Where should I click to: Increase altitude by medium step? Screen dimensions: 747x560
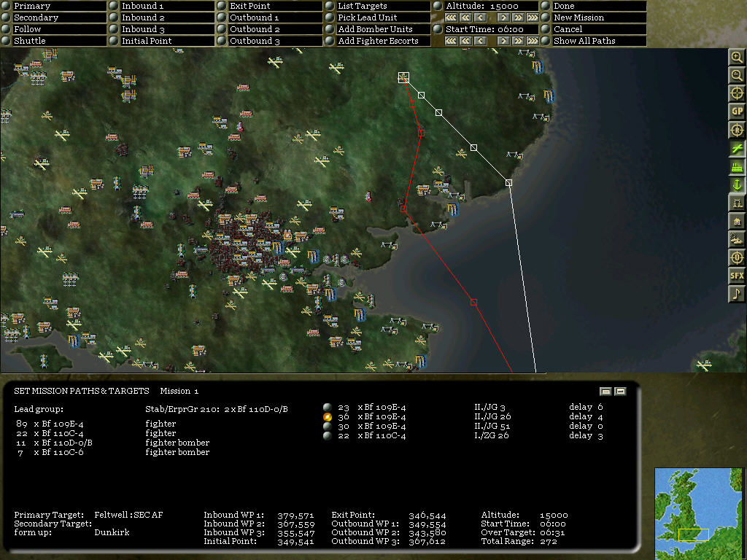pyautogui.click(x=518, y=17)
